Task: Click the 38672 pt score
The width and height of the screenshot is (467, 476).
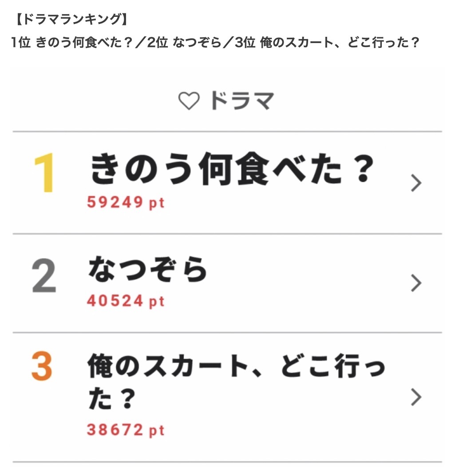Action: [x=126, y=430]
